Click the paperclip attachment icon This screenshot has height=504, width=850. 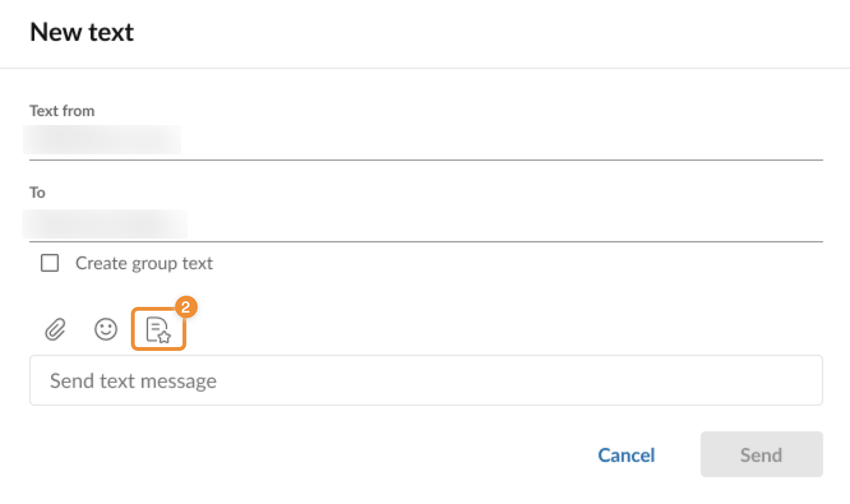pos(56,330)
